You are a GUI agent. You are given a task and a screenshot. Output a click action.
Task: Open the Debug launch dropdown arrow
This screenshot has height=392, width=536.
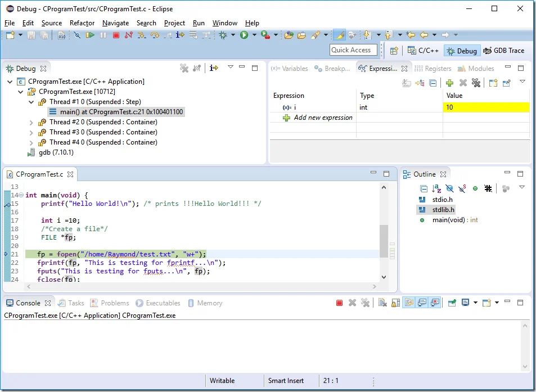point(232,34)
